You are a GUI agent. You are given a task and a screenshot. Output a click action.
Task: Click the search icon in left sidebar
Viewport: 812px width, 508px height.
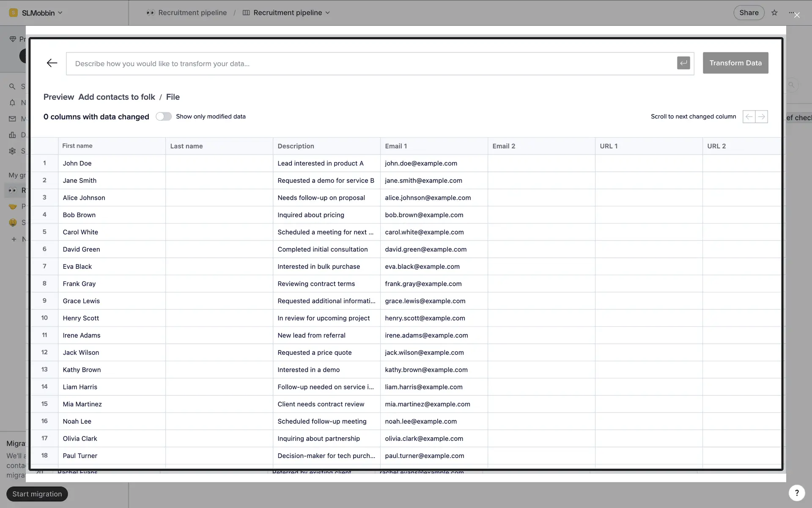[x=12, y=86]
